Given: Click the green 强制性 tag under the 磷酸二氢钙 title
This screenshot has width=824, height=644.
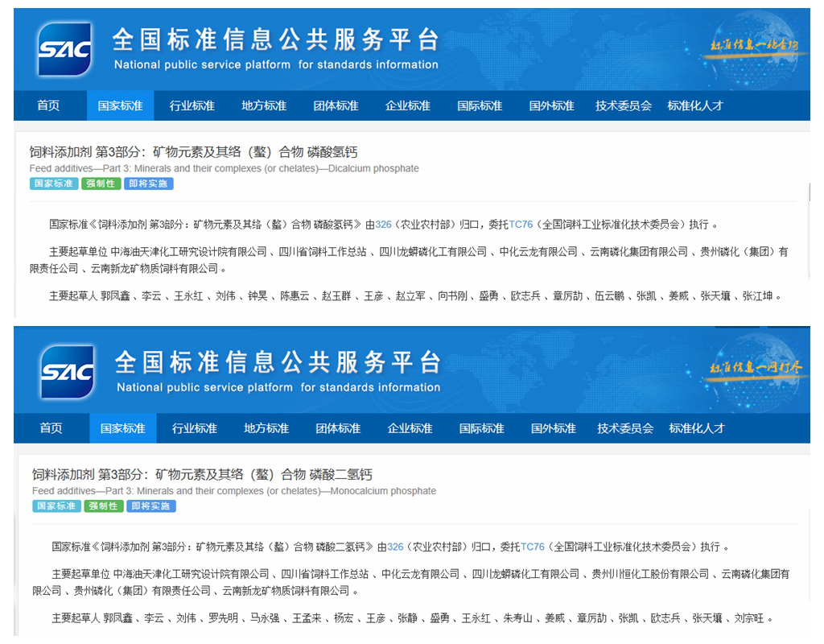Looking at the screenshot, I should tap(104, 506).
